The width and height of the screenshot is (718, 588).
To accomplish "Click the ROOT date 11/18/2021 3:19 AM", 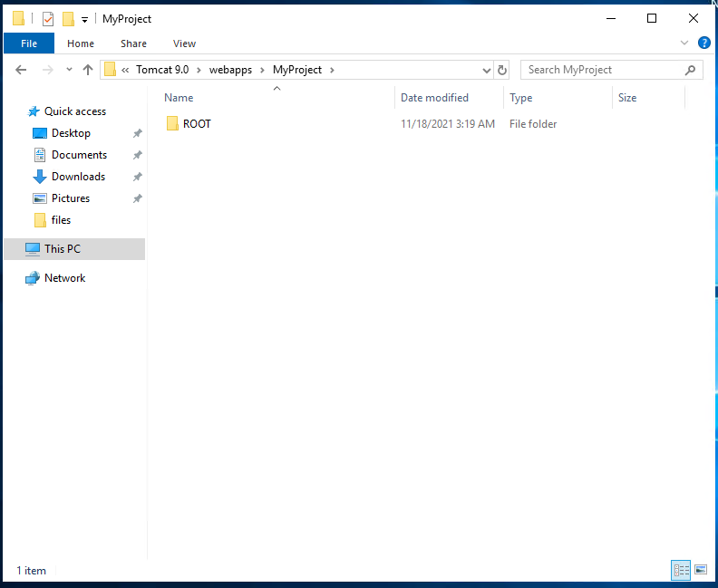I will click(x=447, y=123).
